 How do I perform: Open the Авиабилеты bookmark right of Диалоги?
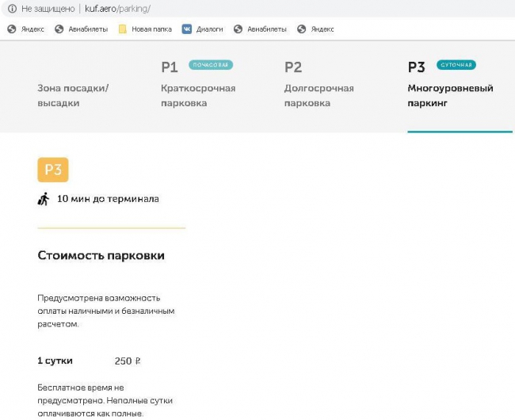point(260,29)
